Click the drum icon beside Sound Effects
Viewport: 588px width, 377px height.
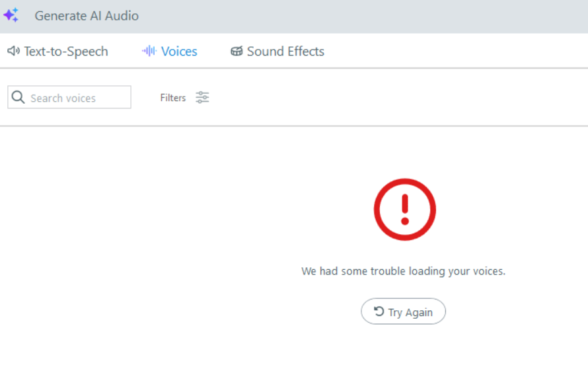click(237, 52)
